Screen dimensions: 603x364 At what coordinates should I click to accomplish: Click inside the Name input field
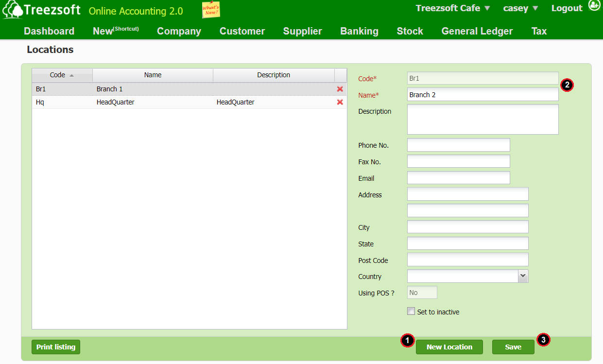tap(482, 94)
